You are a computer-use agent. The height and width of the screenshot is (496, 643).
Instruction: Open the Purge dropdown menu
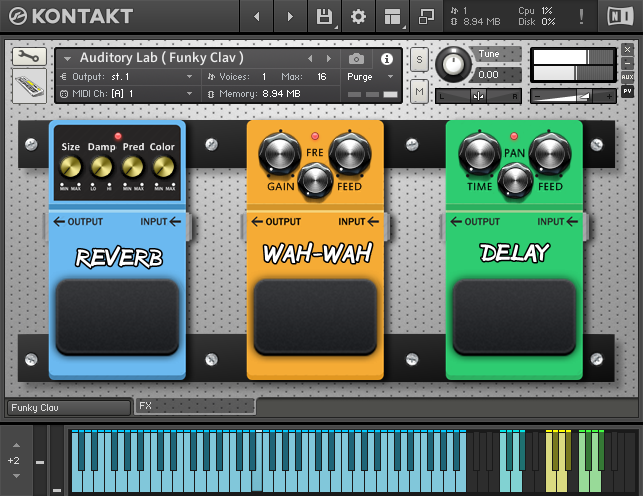[363, 76]
